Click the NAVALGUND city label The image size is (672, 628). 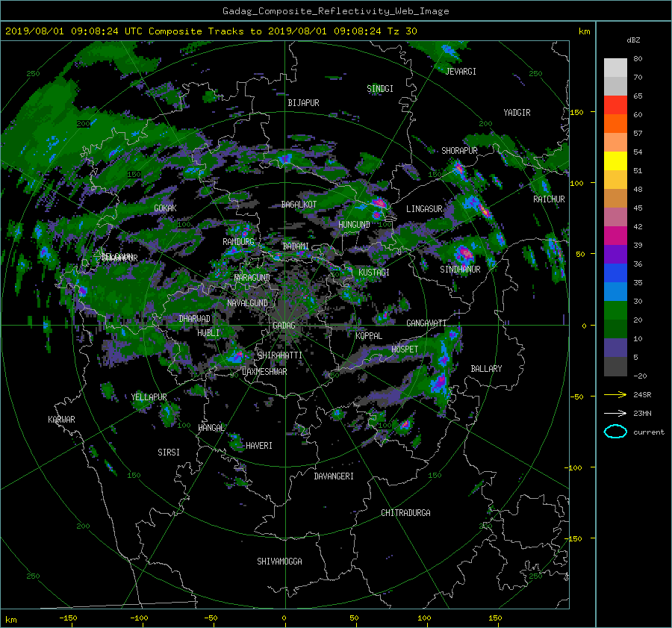coord(247,303)
